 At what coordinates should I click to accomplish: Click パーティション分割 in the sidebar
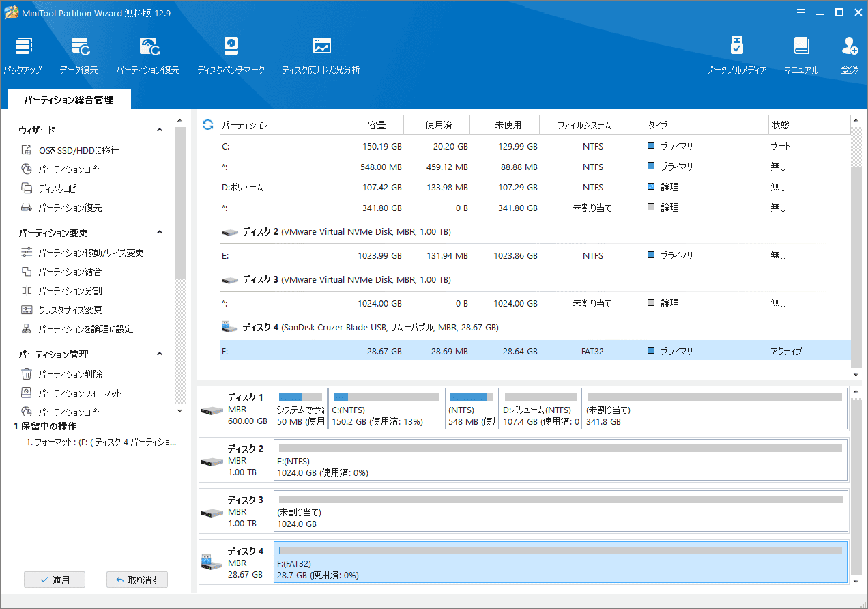[x=61, y=291]
